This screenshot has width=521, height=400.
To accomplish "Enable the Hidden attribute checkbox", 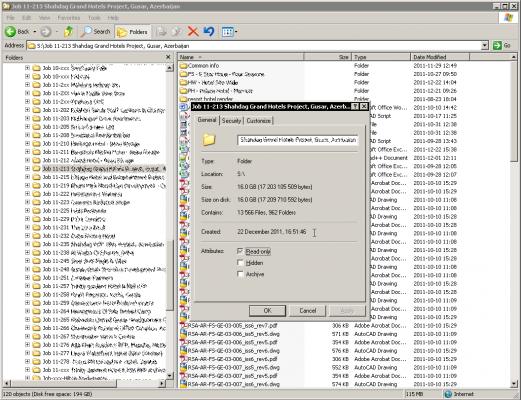I will [x=240, y=262].
